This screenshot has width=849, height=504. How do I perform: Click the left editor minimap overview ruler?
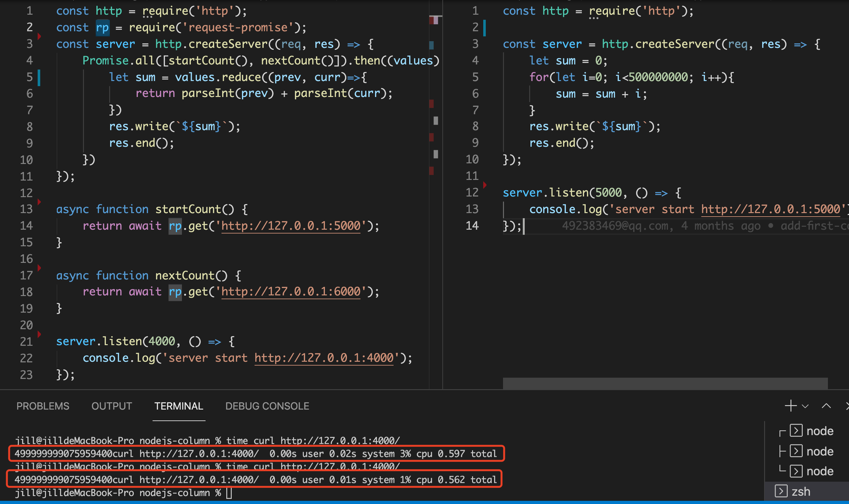[x=435, y=102]
